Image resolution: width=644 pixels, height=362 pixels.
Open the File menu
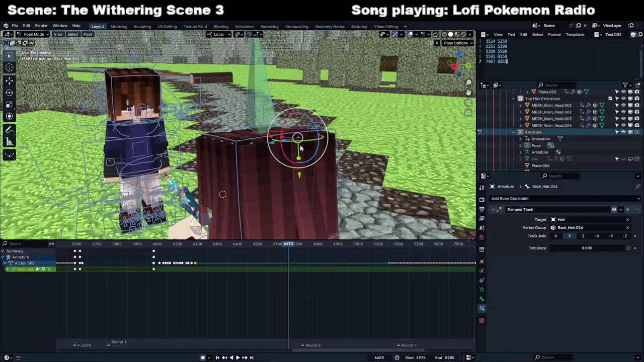click(x=15, y=26)
